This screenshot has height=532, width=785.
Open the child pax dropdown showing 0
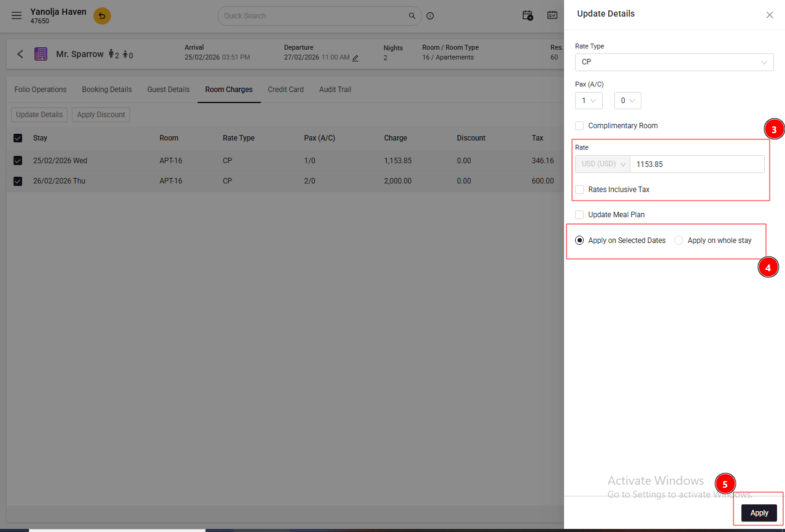pos(627,101)
